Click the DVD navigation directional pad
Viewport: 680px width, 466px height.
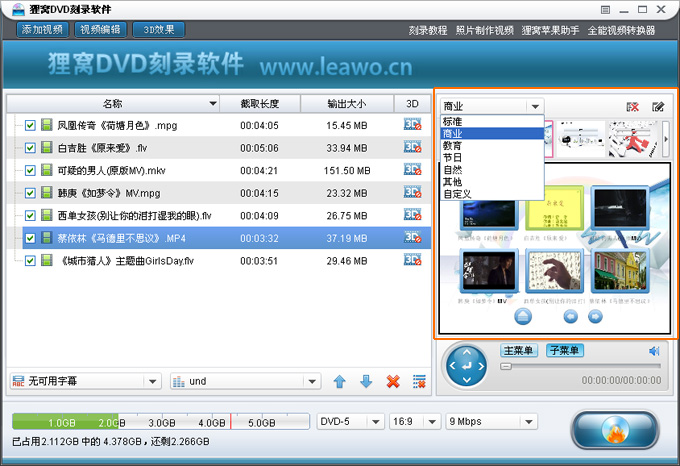click(467, 366)
